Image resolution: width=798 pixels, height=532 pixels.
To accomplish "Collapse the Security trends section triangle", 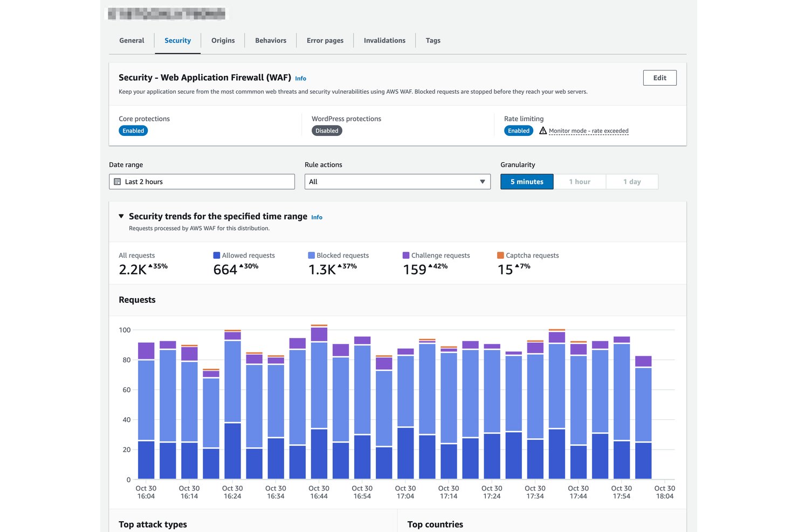I will coord(121,216).
